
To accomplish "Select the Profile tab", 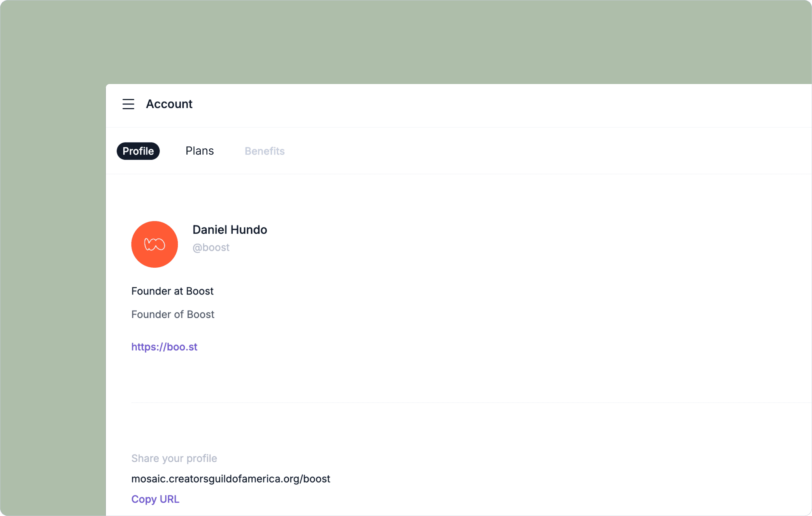I will pos(138,151).
